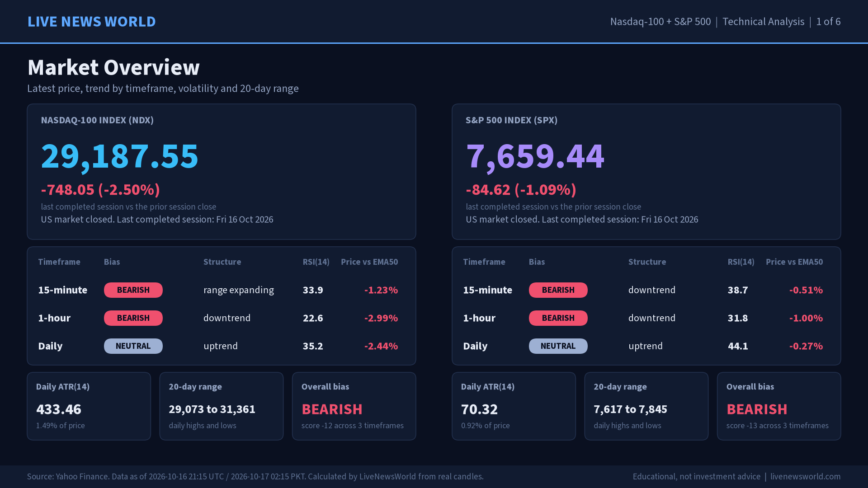This screenshot has width=868, height=488.
Task: Click the NASDAQ-100 INDEX (NDX) label
Action: [97, 120]
